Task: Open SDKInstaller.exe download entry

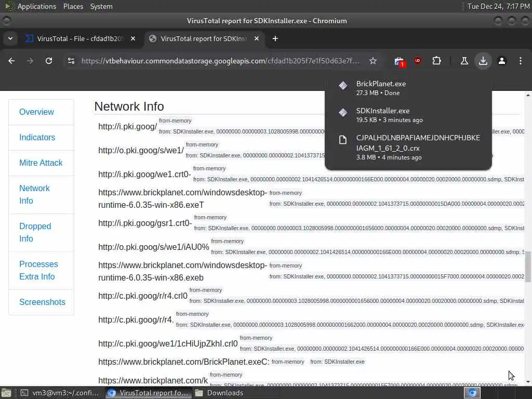Action: 408,115
